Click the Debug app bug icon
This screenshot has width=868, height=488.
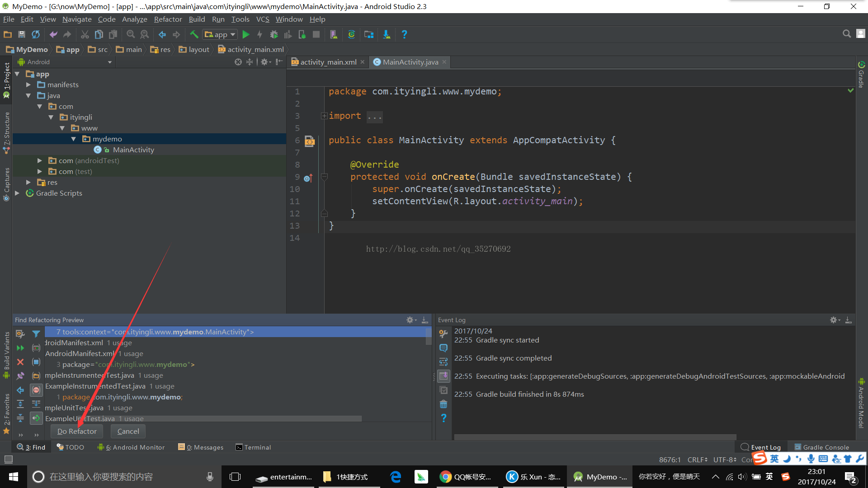click(x=274, y=34)
